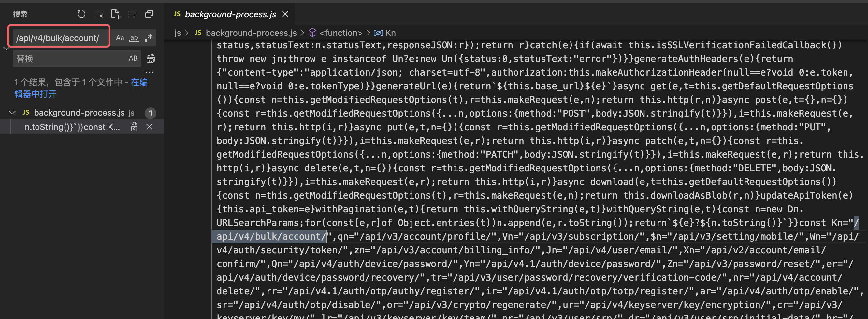Click the JS icon in the breadcrumb

198,33
